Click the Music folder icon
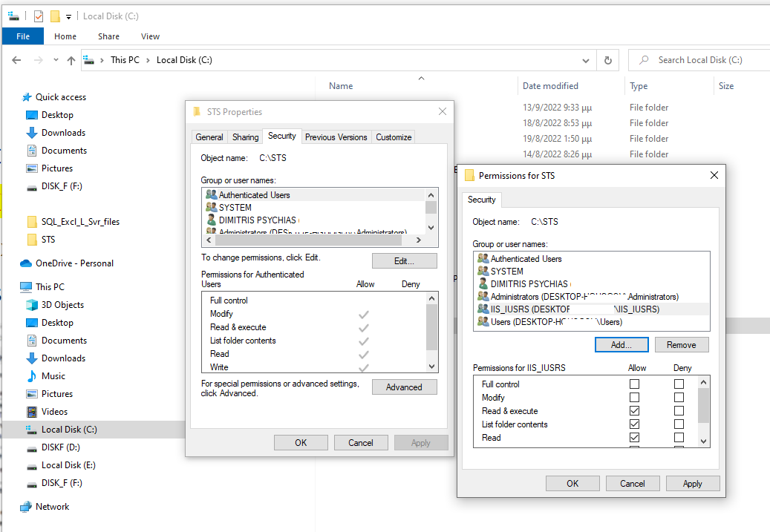770x532 pixels. click(31, 376)
